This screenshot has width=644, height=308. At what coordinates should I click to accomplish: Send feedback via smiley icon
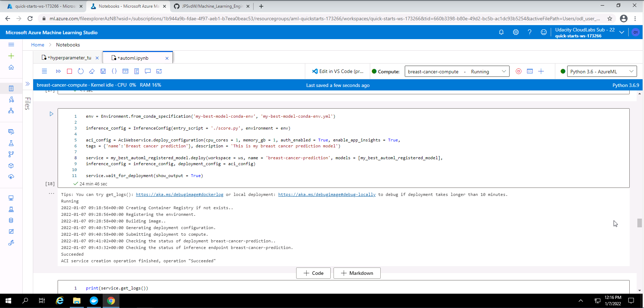(543, 32)
